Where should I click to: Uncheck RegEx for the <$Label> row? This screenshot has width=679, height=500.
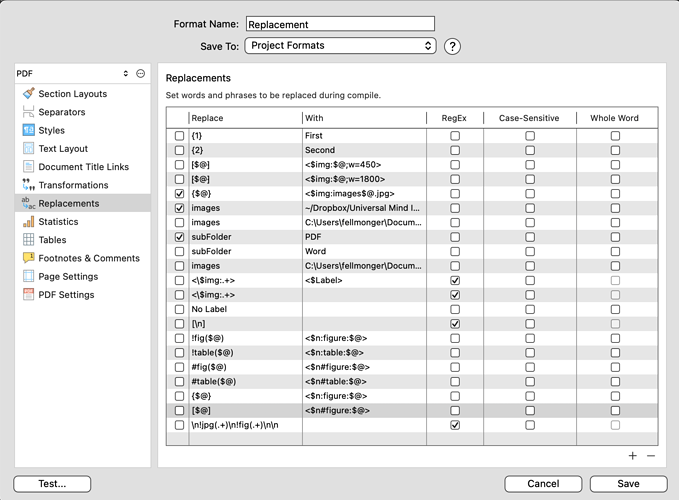(455, 281)
